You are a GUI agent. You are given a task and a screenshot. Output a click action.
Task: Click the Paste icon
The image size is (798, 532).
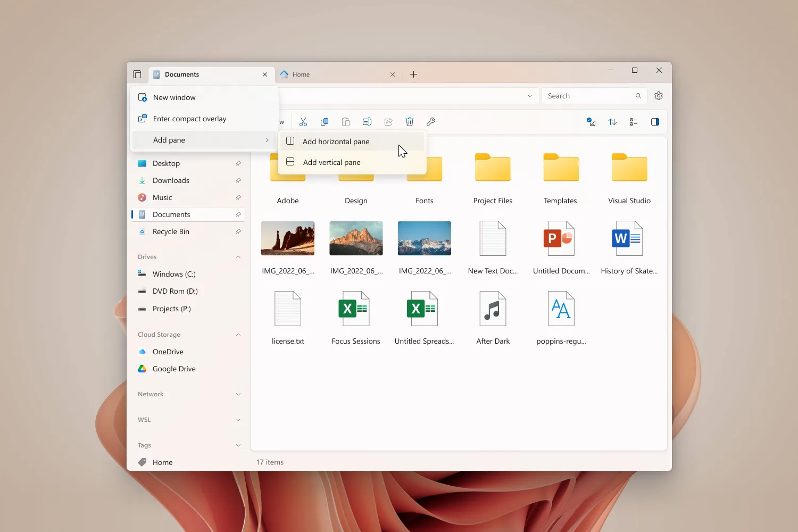[x=346, y=122]
